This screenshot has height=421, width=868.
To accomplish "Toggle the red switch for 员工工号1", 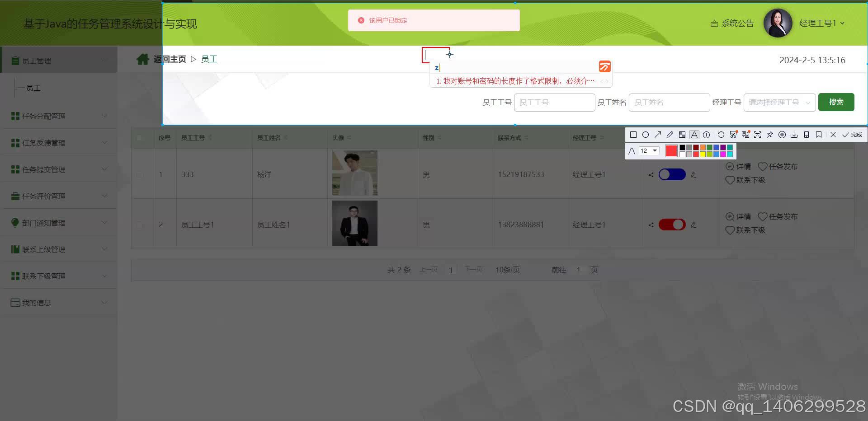I will pyautogui.click(x=672, y=225).
